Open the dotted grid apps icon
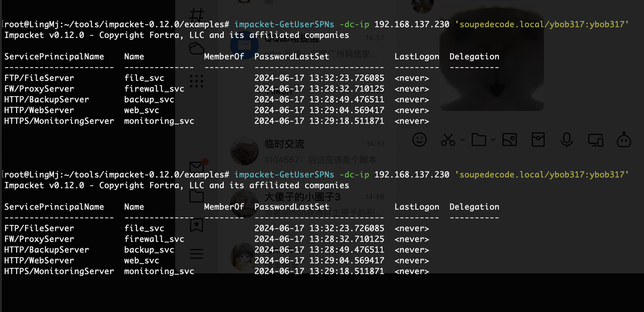 point(197,81)
